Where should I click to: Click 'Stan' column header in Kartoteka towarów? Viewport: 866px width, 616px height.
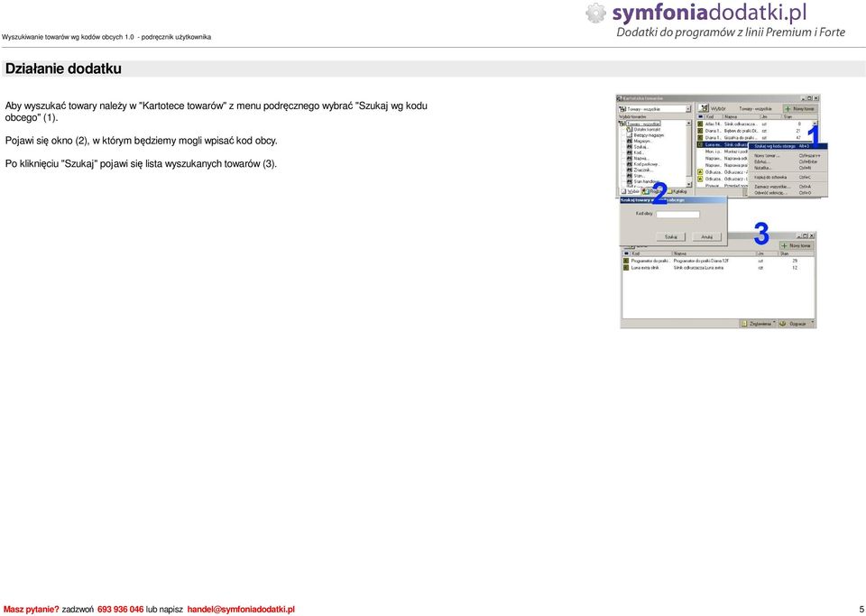tap(800, 116)
